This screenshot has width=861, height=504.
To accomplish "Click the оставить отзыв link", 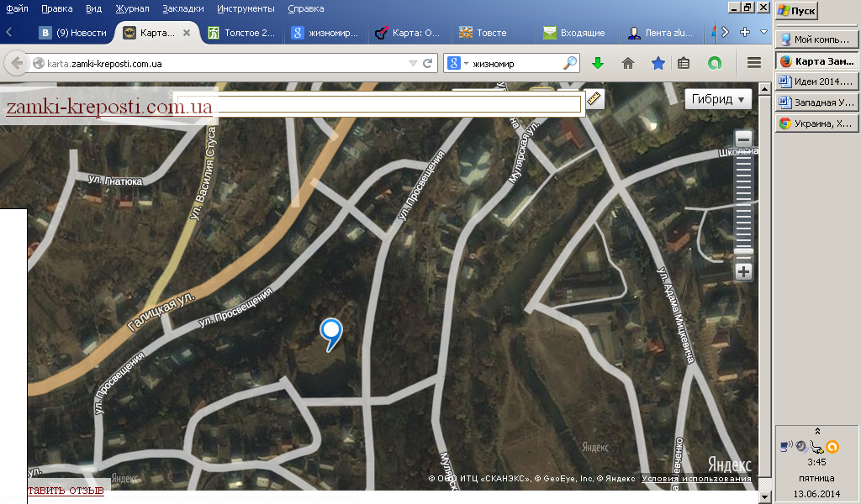I will coord(66,491).
